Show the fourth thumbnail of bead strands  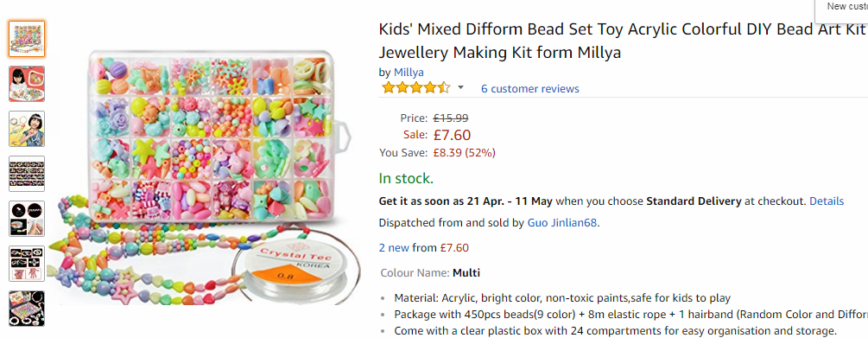(27, 174)
